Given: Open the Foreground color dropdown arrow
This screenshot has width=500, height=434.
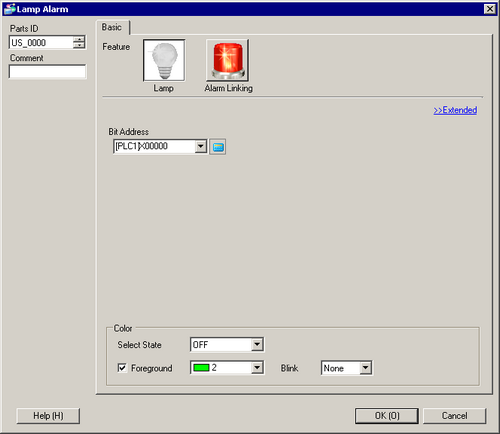Looking at the screenshot, I should tap(257, 368).
